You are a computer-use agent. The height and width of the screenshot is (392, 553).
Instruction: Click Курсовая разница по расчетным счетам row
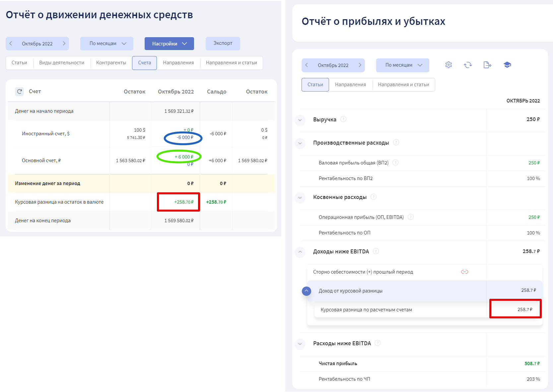(x=428, y=310)
